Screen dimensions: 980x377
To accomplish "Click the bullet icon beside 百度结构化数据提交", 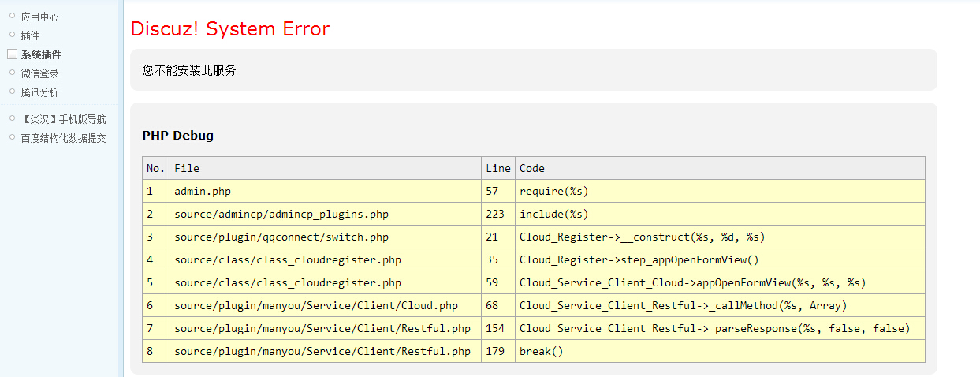I will click(12, 137).
